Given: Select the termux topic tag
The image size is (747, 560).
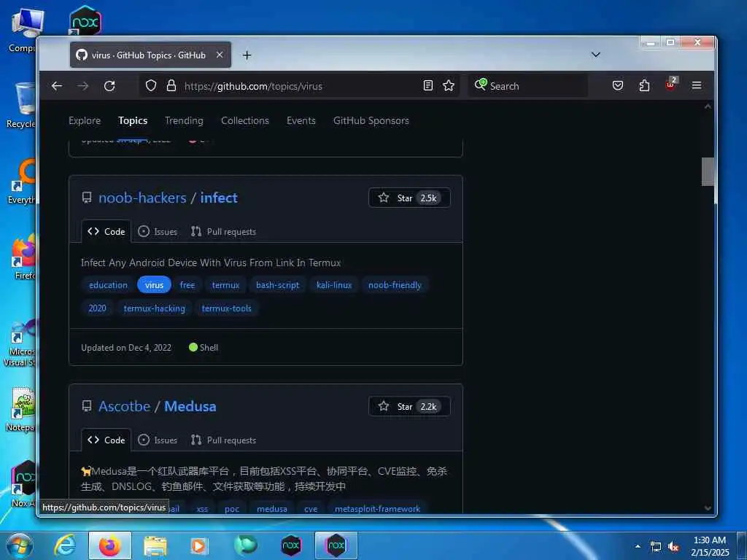Looking at the screenshot, I should click(225, 285).
